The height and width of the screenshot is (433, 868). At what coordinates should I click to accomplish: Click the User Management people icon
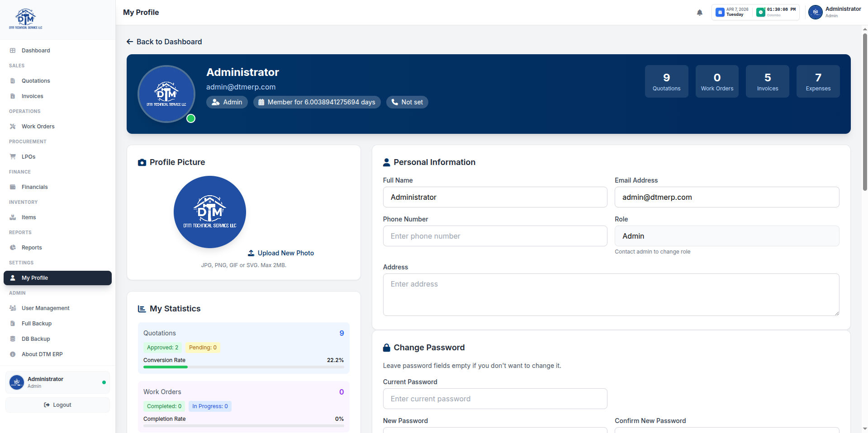click(13, 308)
